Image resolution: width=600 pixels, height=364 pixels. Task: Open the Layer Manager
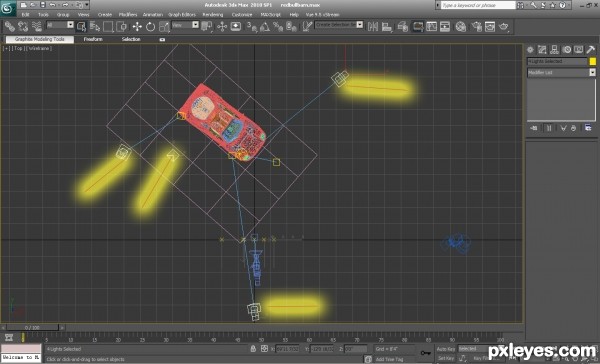coord(402,26)
